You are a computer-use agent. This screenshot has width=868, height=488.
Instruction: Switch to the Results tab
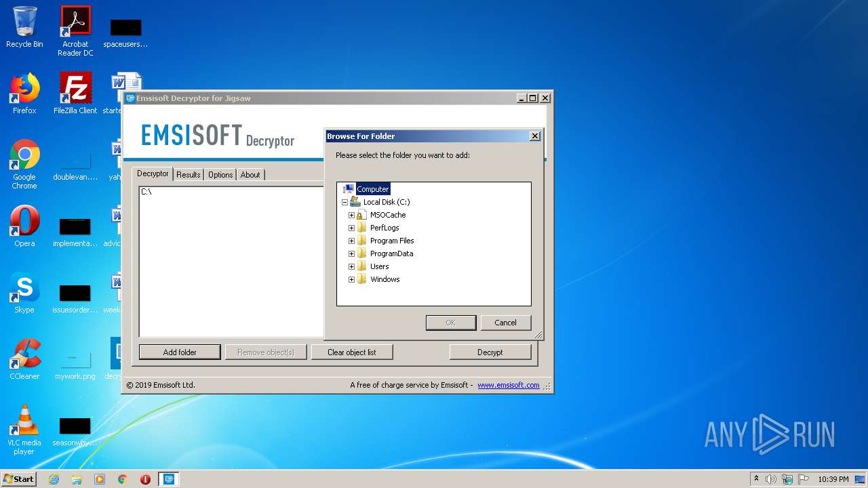[x=189, y=174]
